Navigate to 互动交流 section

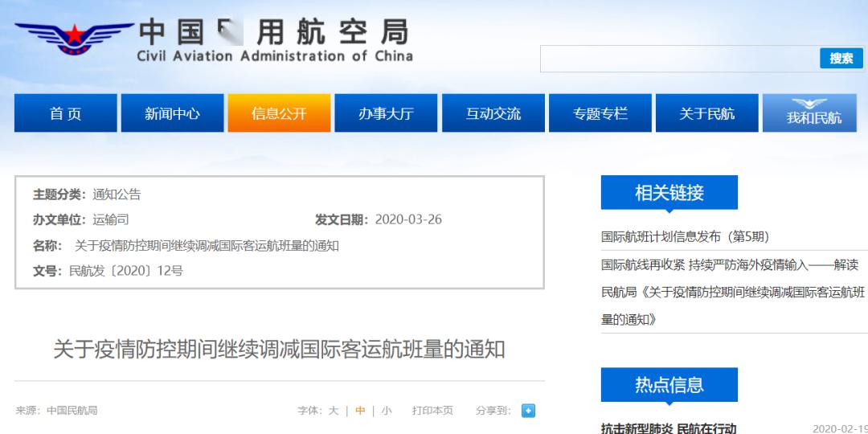pos(493,113)
